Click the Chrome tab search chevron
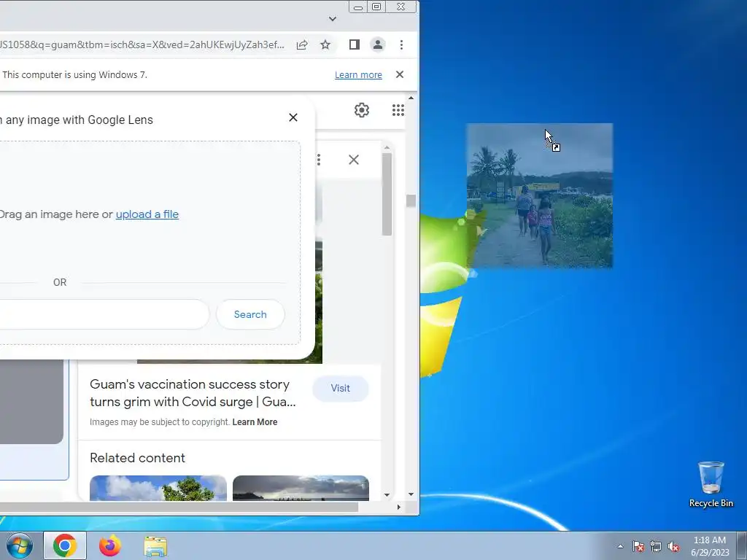The image size is (747, 560). (333, 19)
